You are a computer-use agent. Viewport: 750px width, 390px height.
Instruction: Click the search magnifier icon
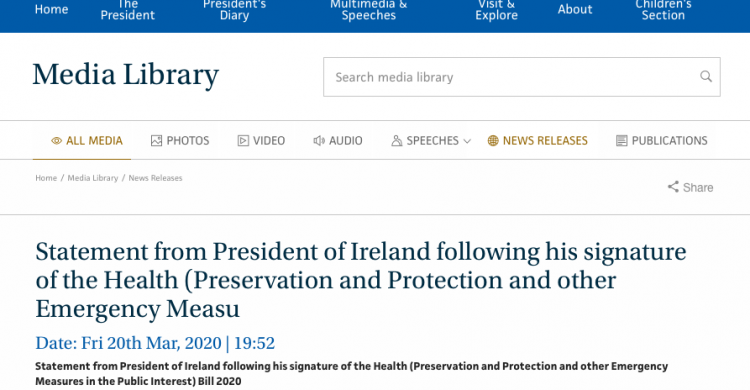click(x=706, y=76)
